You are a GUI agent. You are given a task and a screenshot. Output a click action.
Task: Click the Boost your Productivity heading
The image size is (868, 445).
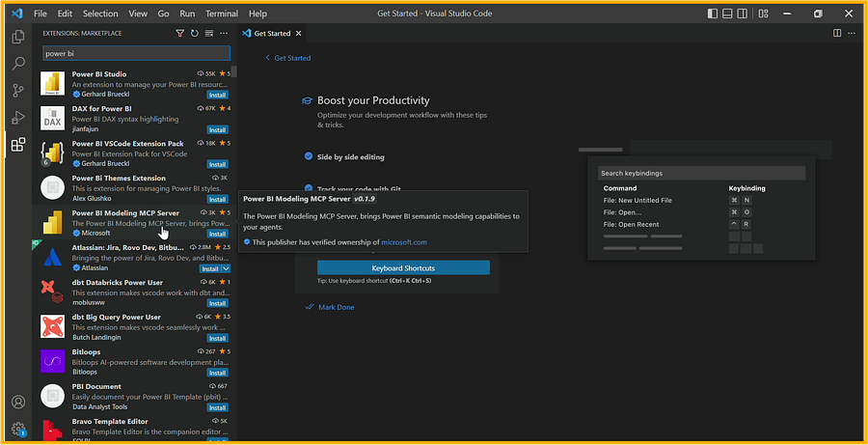tap(373, 100)
